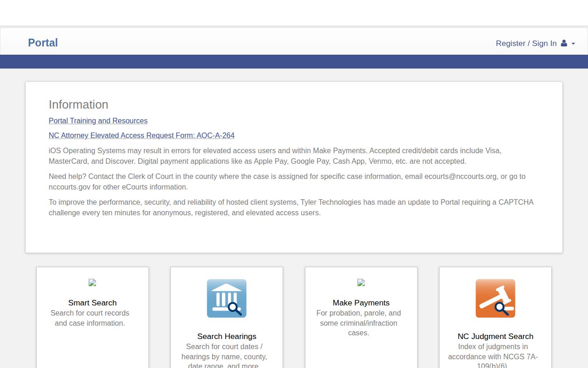Open the Make Payments title
The height and width of the screenshot is (368, 588).
(361, 303)
